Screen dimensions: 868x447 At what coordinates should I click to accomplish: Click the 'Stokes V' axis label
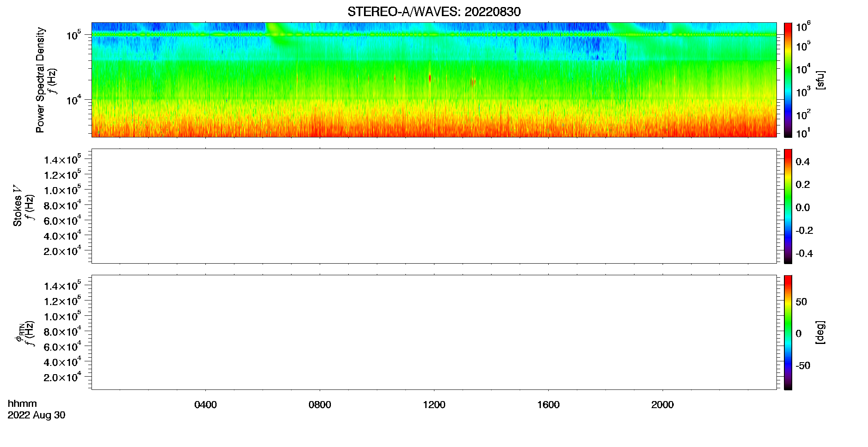pyautogui.click(x=17, y=206)
